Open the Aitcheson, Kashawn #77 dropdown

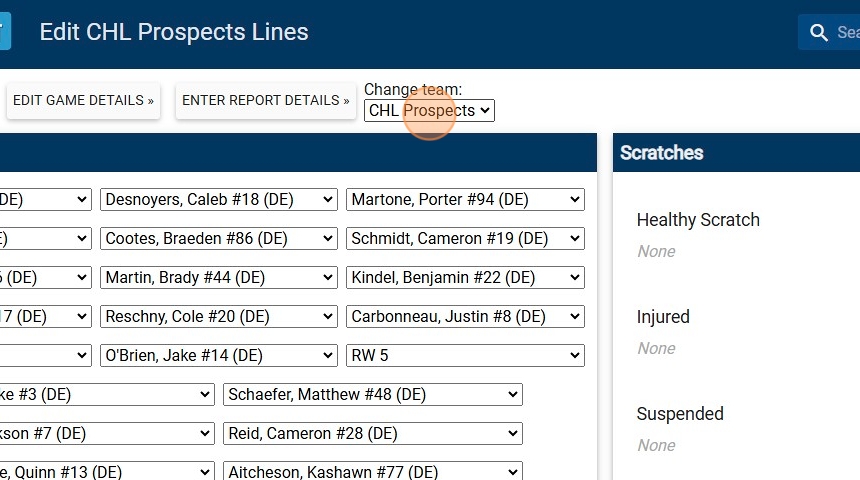pyautogui.click(x=373, y=472)
